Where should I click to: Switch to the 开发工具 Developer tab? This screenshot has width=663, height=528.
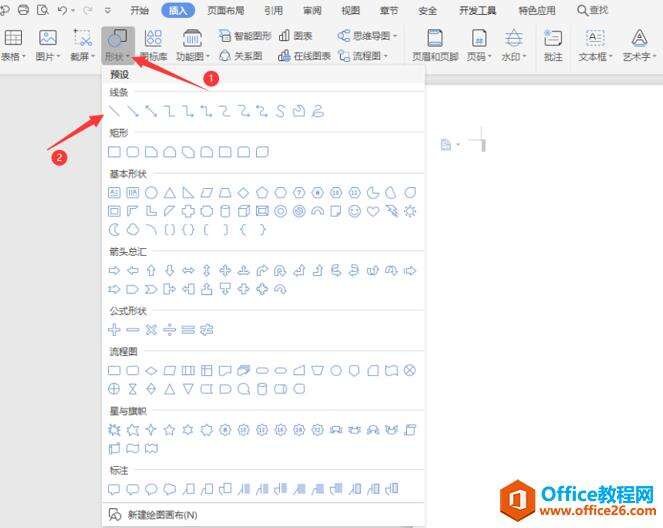point(478,10)
